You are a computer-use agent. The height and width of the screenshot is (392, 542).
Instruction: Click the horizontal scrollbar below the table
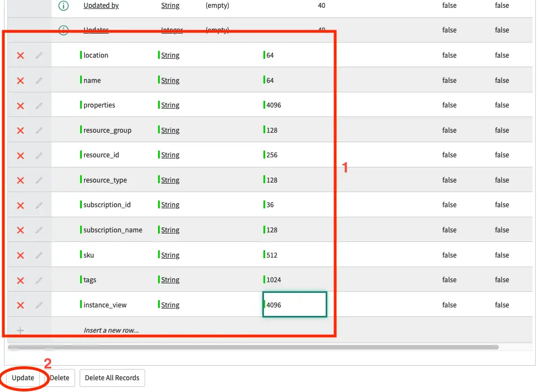[252, 347]
